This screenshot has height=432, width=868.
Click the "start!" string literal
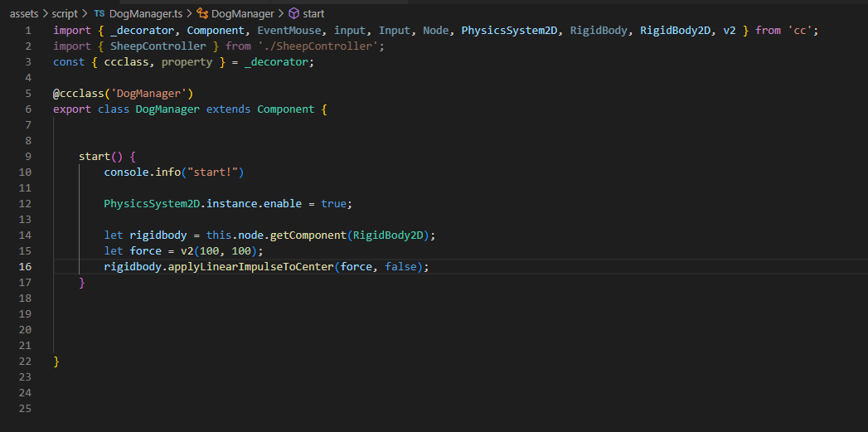(x=212, y=172)
